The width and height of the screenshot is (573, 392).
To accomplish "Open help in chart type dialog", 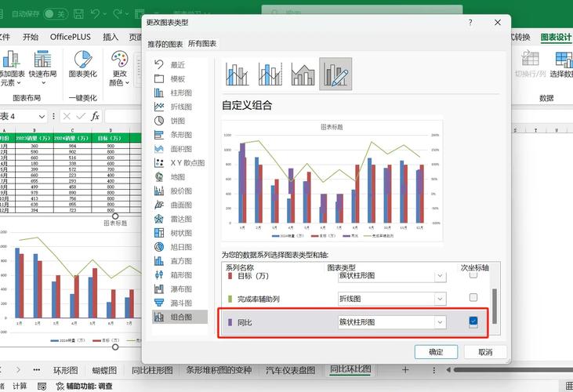I will click(470, 23).
